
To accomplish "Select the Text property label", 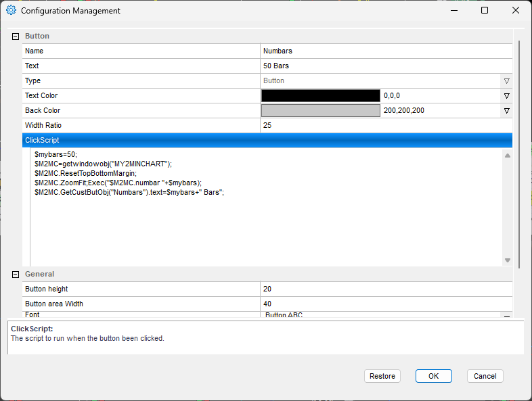I will pos(32,66).
